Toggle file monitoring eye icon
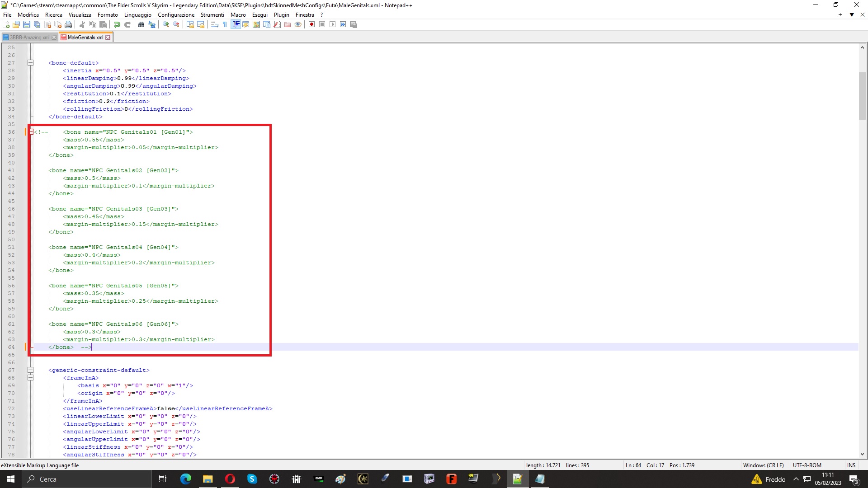Image resolution: width=868 pixels, height=488 pixels. (x=298, y=24)
